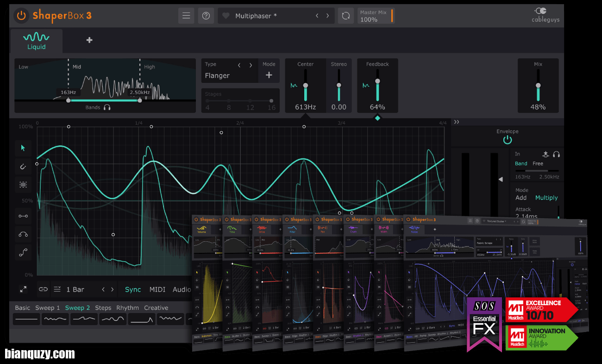This screenshot has height=364, width=602.
Task: Step to the previous bar length
Action: pos(103,289)
